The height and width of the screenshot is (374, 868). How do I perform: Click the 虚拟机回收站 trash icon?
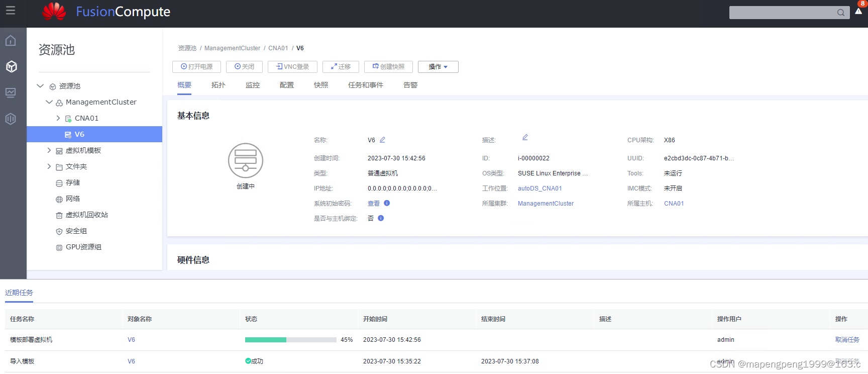pos(59,216)
